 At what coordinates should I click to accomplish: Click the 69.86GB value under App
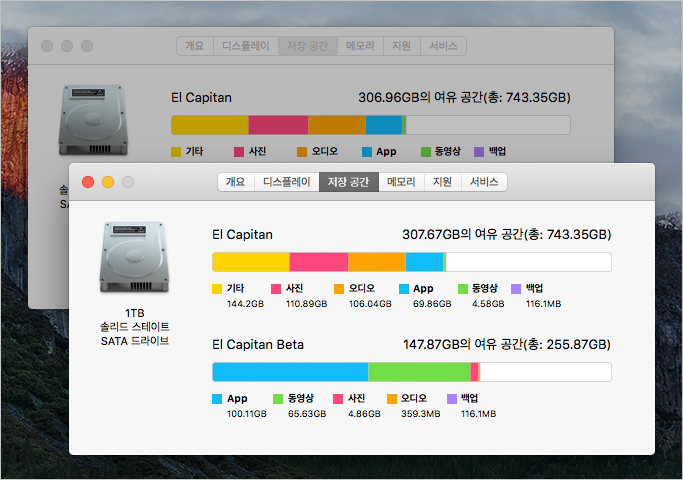[x=432, y=304]
